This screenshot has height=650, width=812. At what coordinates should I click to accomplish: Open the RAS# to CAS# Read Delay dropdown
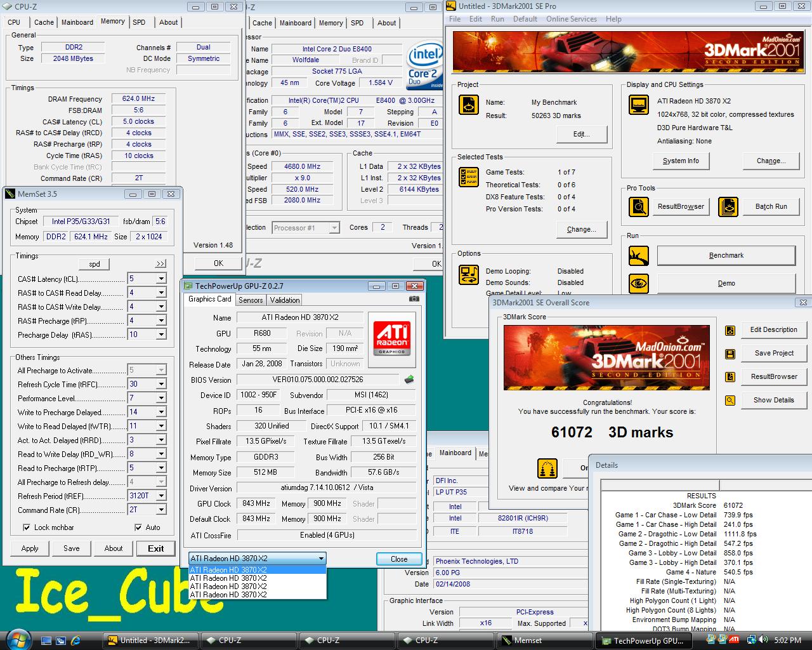tap(161, 293)
